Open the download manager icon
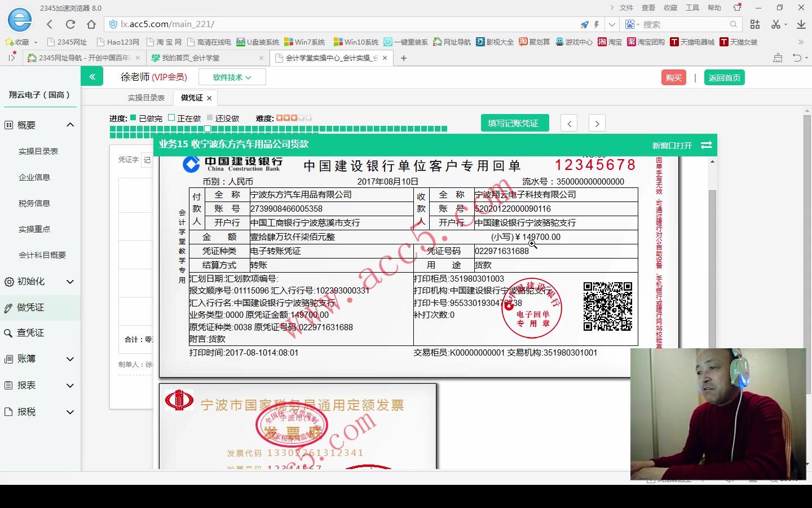 tap(801, 24)
